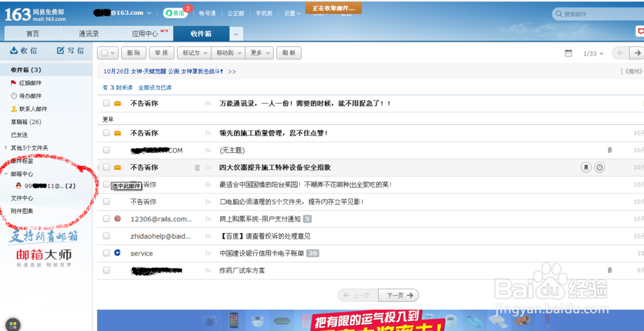
Task: Open the @163.com account dropdown
Action: (123, 13)
